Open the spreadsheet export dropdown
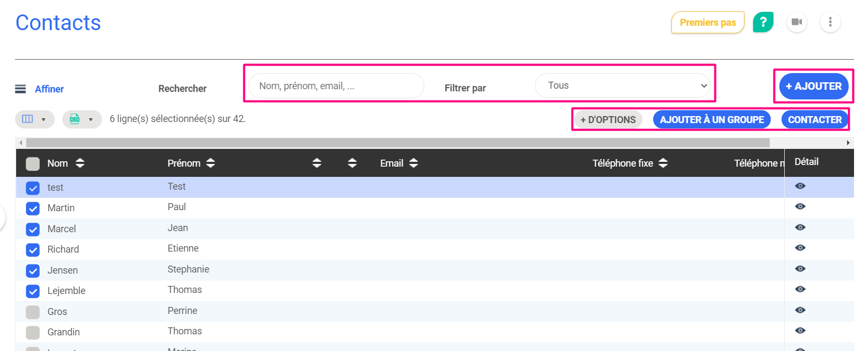868x351 pixels. coord(82,119)
